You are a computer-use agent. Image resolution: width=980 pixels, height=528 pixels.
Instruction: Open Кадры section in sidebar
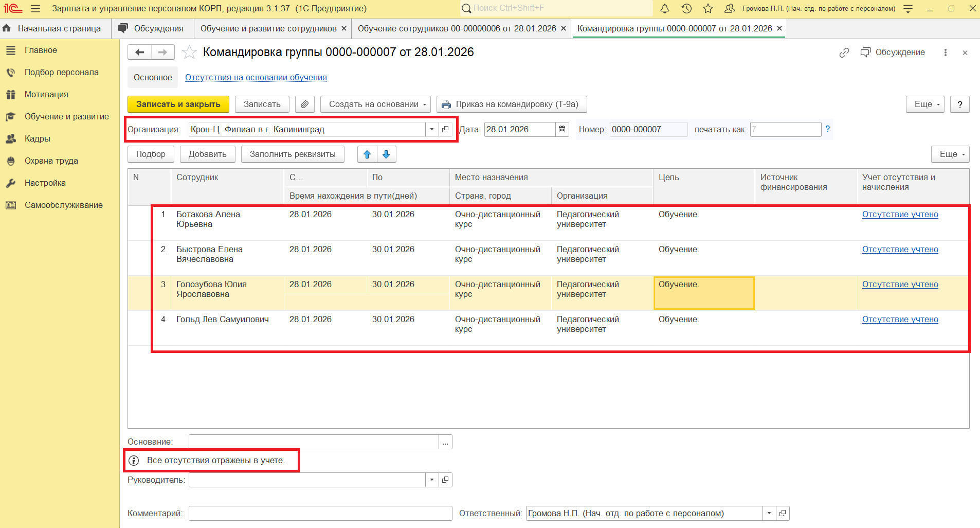[38, 139]
